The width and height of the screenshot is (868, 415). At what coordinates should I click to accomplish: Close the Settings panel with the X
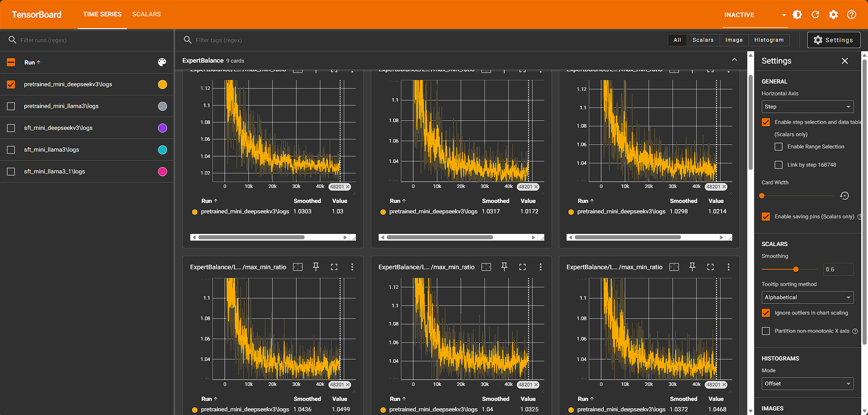click(x=844, y=61)
